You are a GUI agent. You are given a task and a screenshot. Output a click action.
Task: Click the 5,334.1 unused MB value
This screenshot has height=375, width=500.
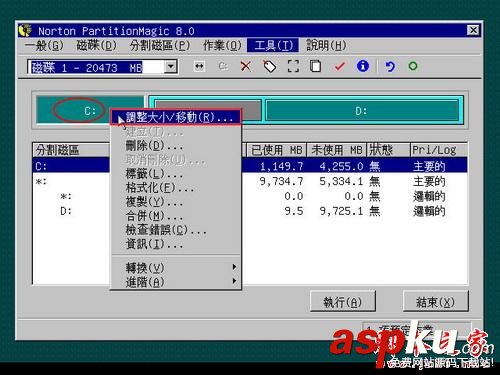tap(341, 181)
